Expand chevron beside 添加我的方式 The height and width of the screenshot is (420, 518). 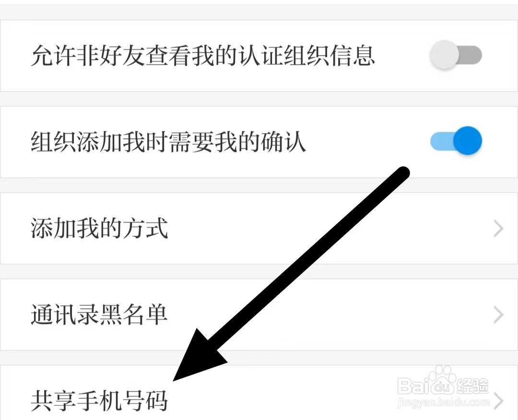[x=498, y=229]
